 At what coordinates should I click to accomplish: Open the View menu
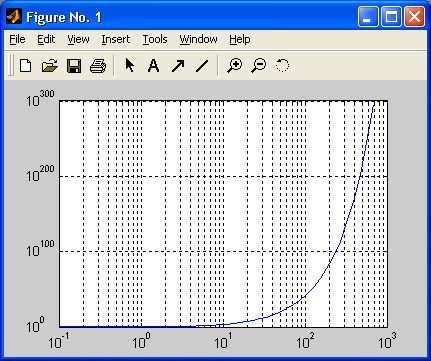point(78,39)
